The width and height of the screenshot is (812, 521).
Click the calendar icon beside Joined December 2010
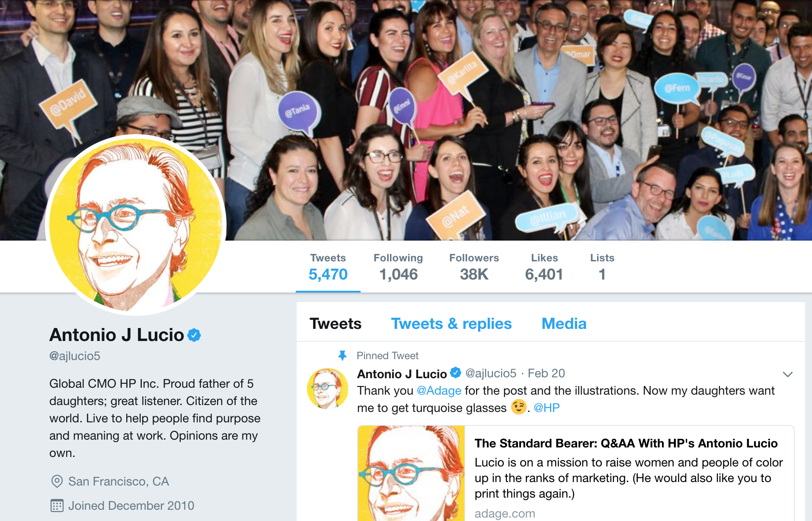[x=57, y=505]
